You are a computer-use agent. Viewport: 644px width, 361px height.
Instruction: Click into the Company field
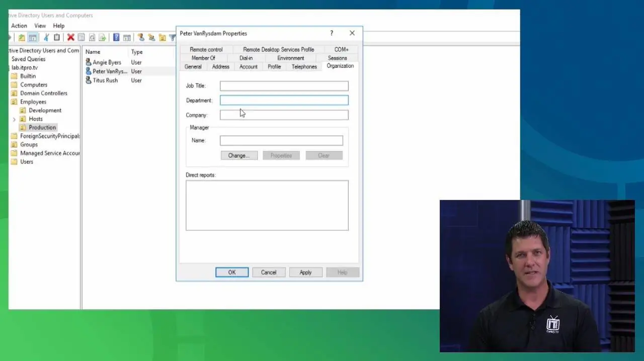click(284, 115)
